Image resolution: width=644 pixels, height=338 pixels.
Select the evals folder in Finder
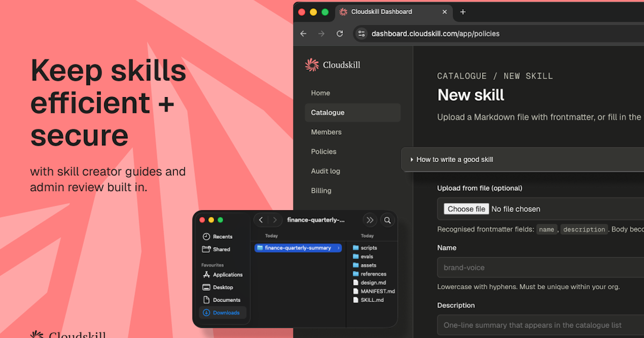point(363,256)
